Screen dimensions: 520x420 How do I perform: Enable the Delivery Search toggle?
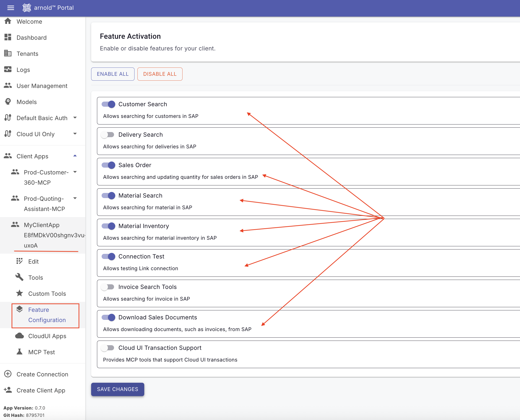click(107, 135)
